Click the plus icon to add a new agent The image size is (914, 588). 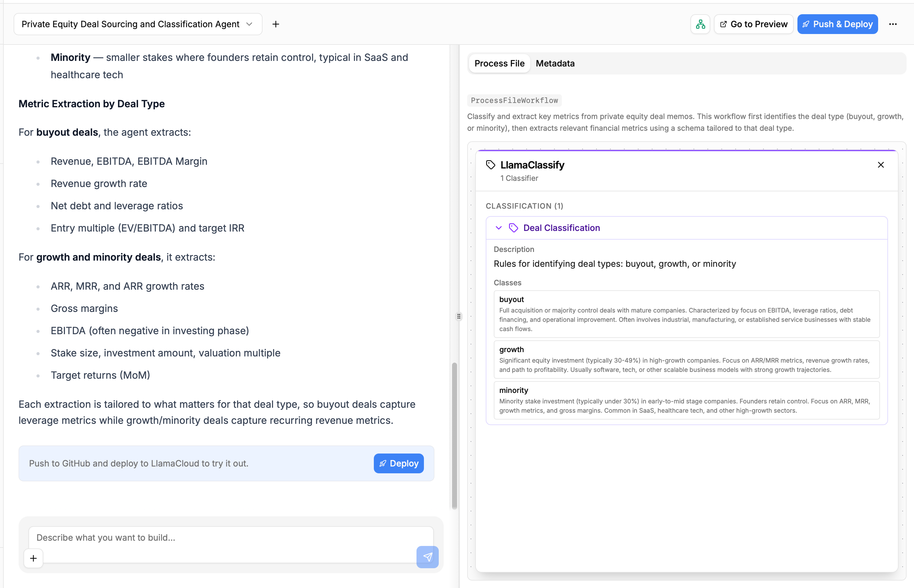[x=275, y=24]
